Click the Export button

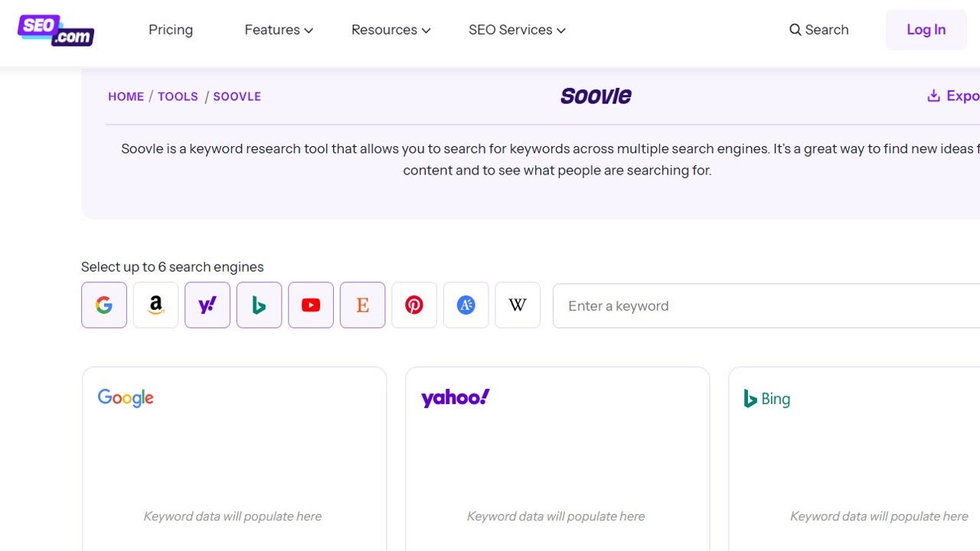953,96
